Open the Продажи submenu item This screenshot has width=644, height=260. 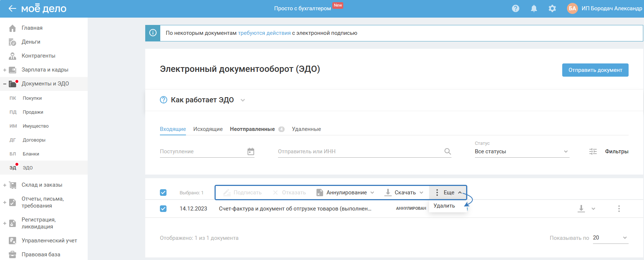tap(33, 112)
